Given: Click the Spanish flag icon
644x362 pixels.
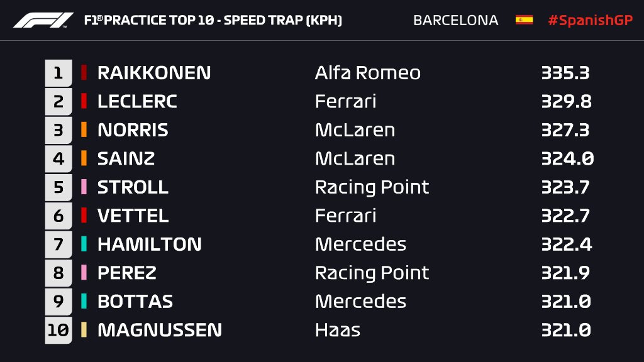Looking at the screenshot, I should tap(524, 19).
